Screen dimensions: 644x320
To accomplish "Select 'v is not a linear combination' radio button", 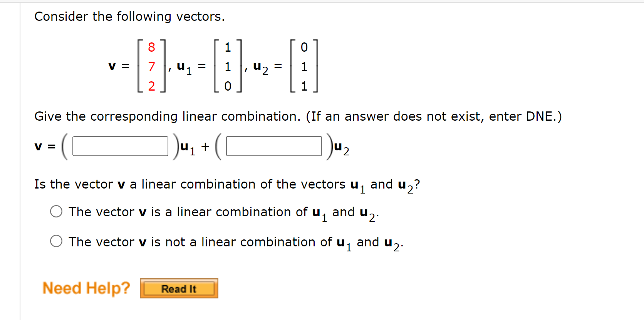I will click(x=56, y=241).
